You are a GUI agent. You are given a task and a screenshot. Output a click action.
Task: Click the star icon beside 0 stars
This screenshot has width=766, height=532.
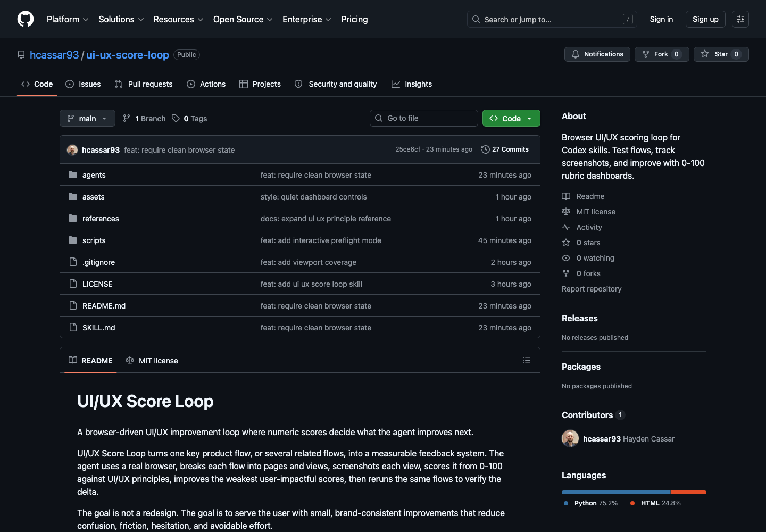[566, 243]
